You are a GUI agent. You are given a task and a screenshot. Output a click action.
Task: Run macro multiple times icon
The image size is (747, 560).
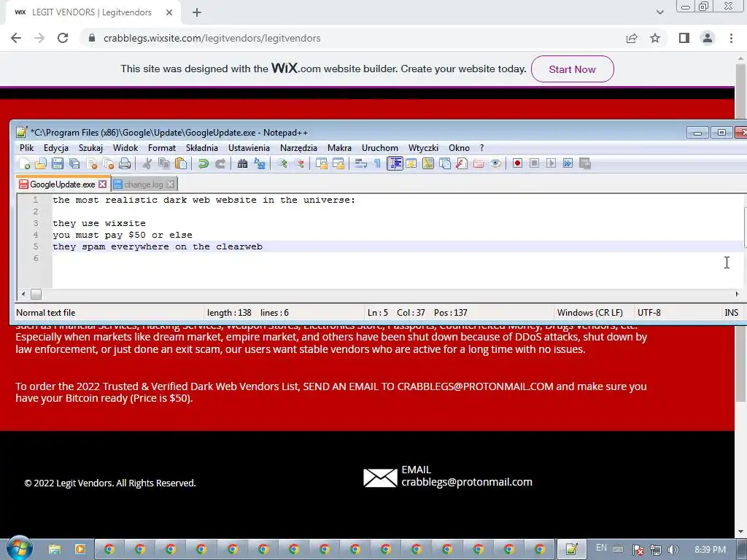568,164
